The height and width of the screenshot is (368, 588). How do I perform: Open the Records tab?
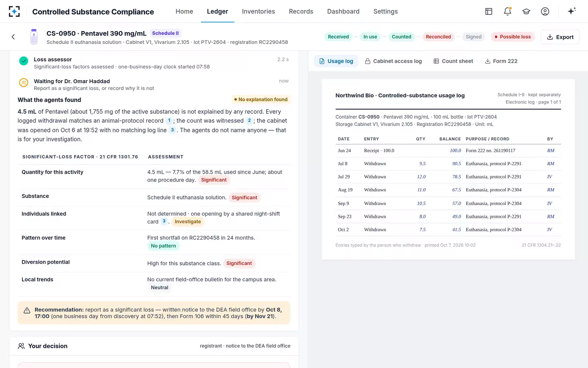tap(301, 11)
